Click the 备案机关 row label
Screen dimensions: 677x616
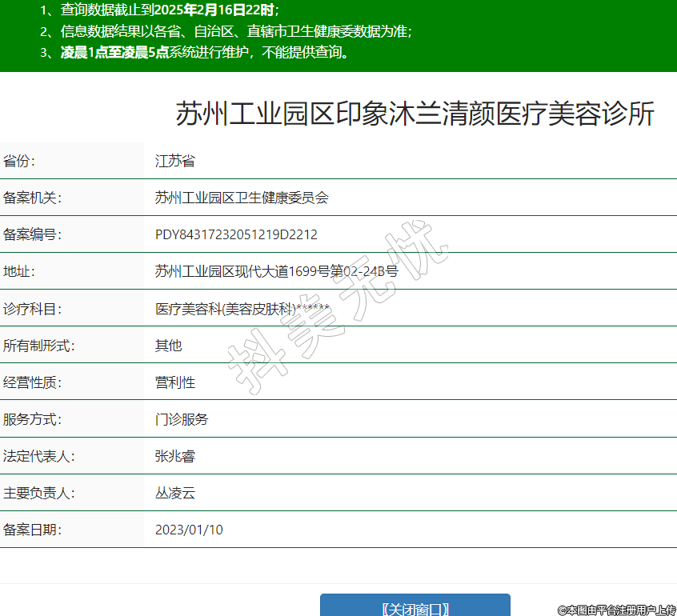[x=32, y=198]
